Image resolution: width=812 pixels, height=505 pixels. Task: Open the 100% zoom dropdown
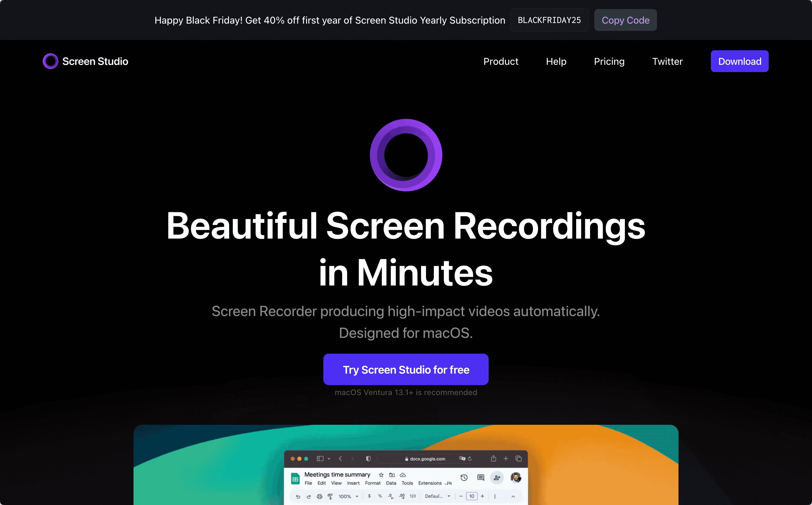(348, 496)
